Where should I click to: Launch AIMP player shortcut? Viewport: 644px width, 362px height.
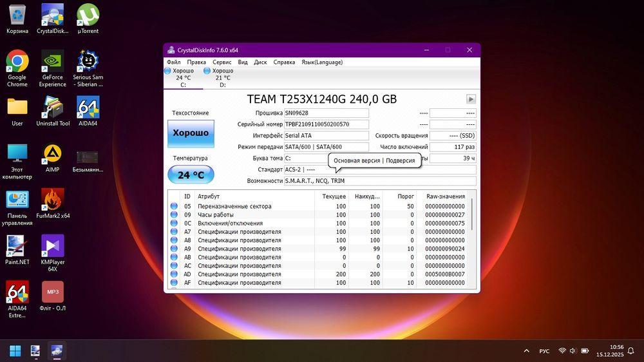click(x=53, y=158)
